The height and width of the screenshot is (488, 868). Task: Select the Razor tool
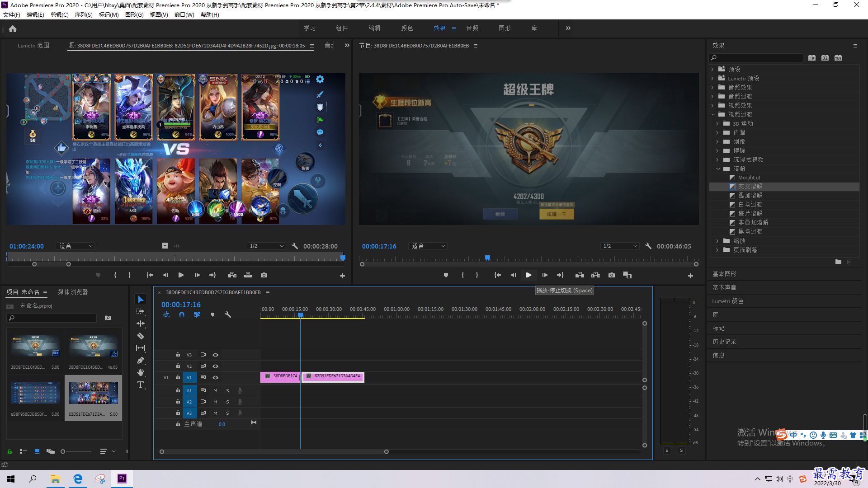[x=141, y=336]
